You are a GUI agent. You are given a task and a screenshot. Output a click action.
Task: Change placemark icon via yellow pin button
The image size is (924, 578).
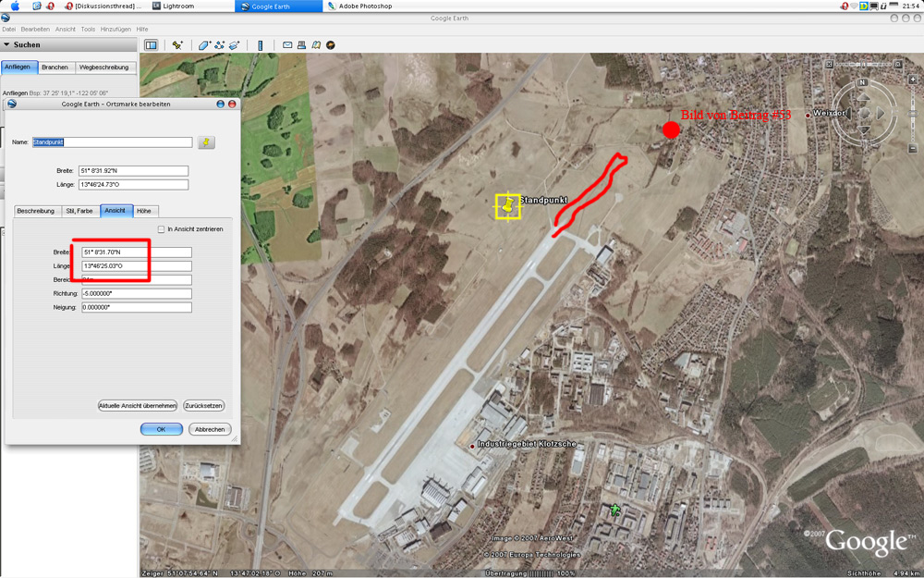point(206,142)
